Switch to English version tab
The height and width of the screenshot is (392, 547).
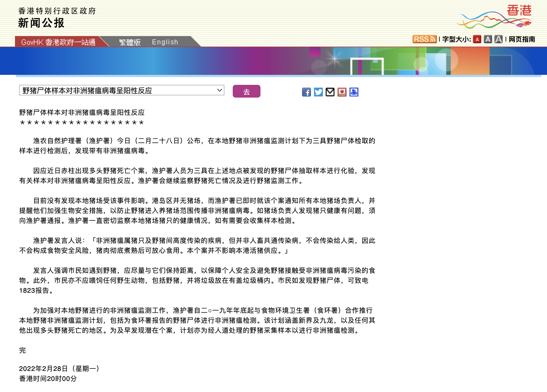(x=165, y=42)
